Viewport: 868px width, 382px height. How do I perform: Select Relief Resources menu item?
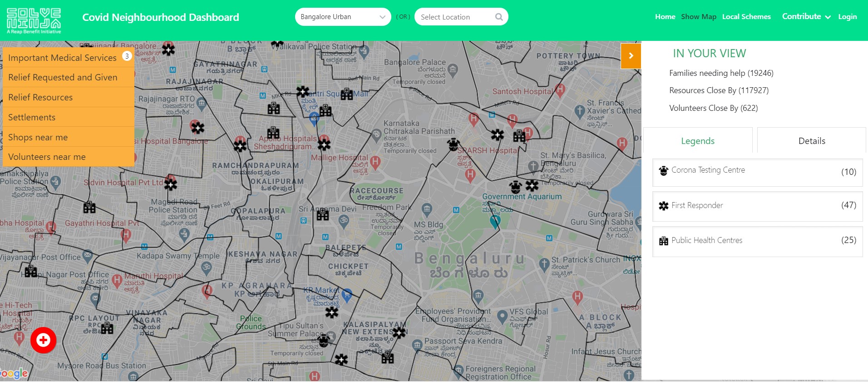[69, 97]
